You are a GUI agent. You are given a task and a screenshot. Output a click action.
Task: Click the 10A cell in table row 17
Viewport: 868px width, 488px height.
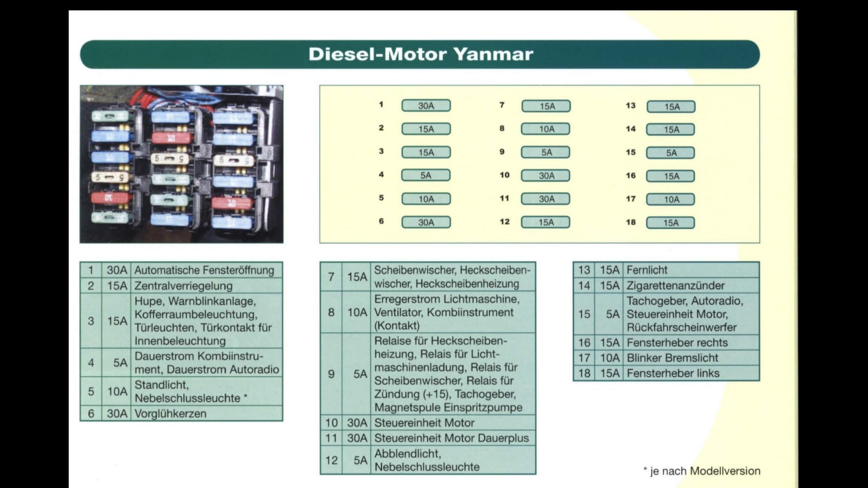pyautogui.click(x=609, y=358)
